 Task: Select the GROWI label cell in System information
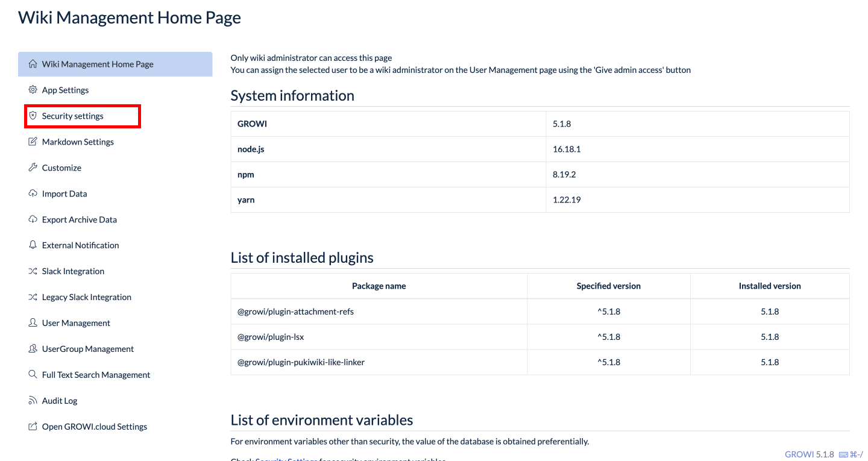click(x=388, y=124)
